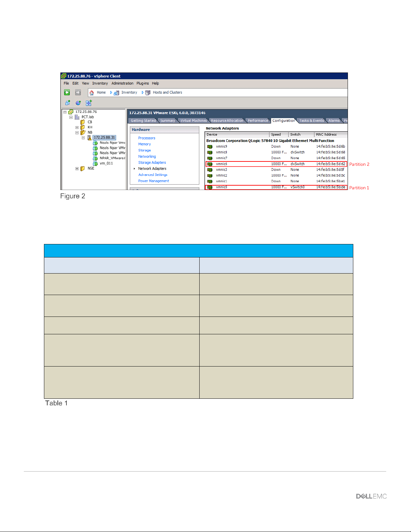
Task: Sort by the MAC Address column header
Action: 331,134
